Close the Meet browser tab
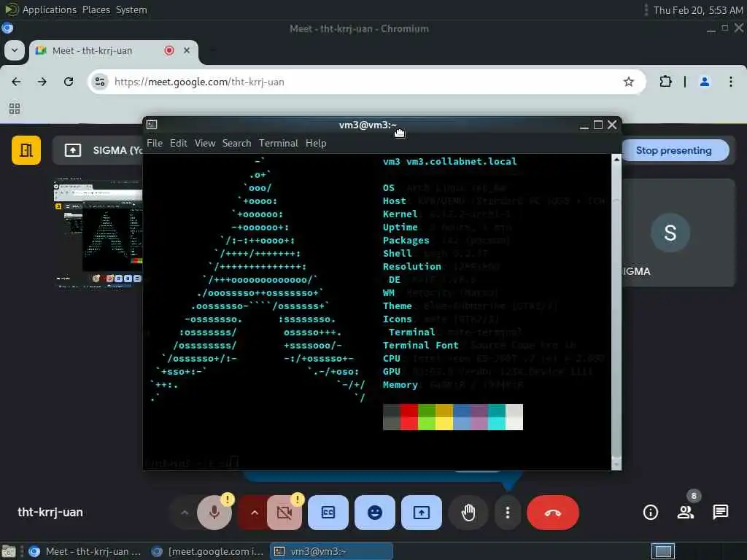 [187, 50]
